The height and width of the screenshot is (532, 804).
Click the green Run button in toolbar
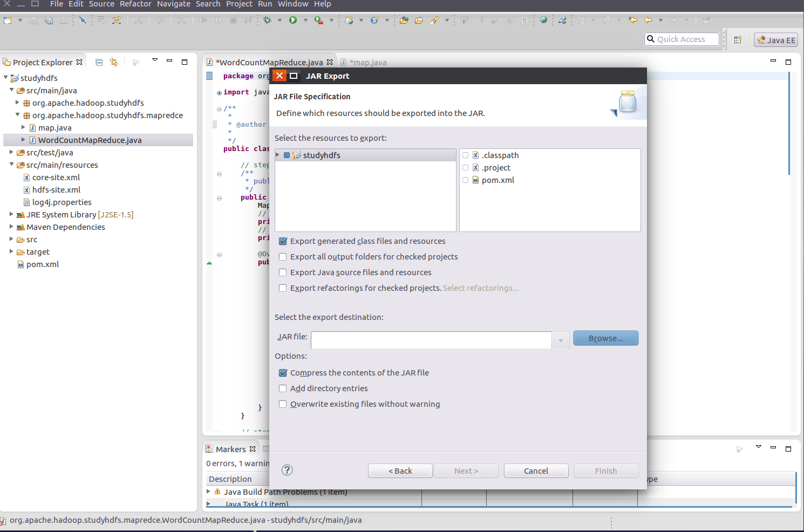coord(293,20)
